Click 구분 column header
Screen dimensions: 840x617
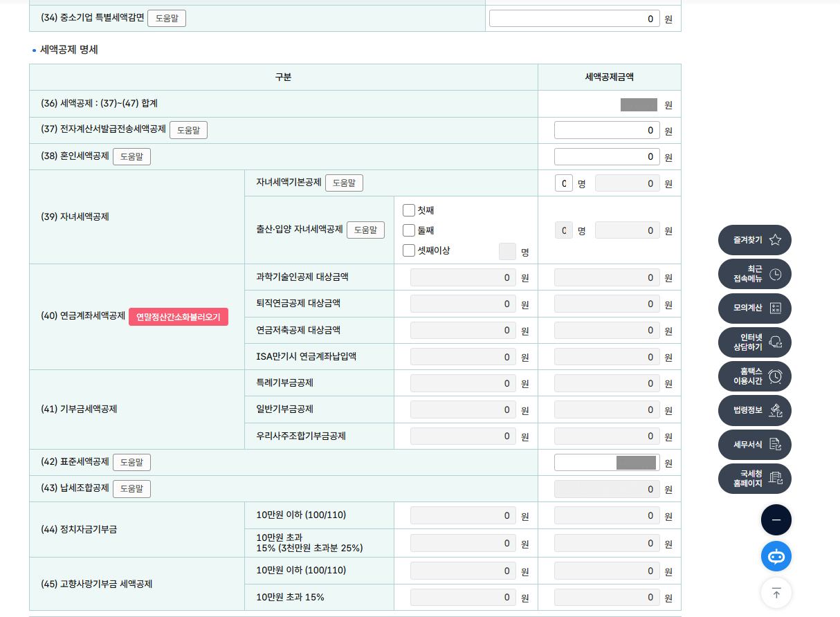pyautogui.click(x=283, y=77)
